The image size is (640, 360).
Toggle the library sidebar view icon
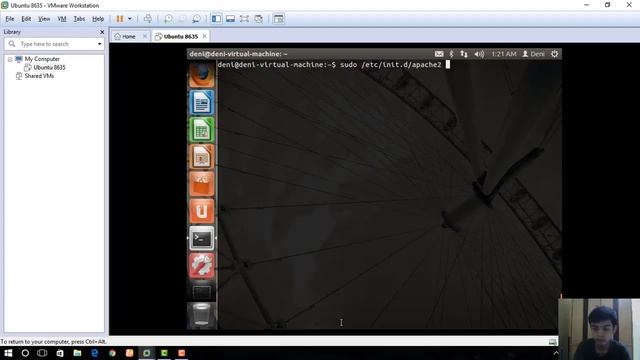[216, 19]
